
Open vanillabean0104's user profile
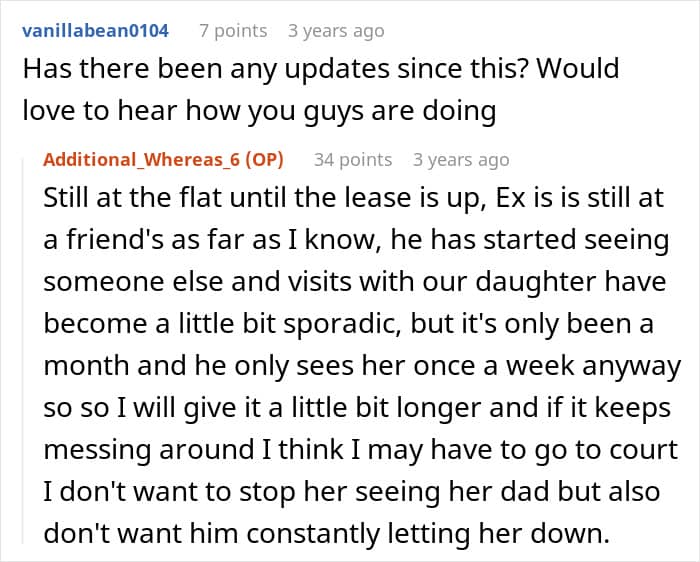[x=96, y=31]
